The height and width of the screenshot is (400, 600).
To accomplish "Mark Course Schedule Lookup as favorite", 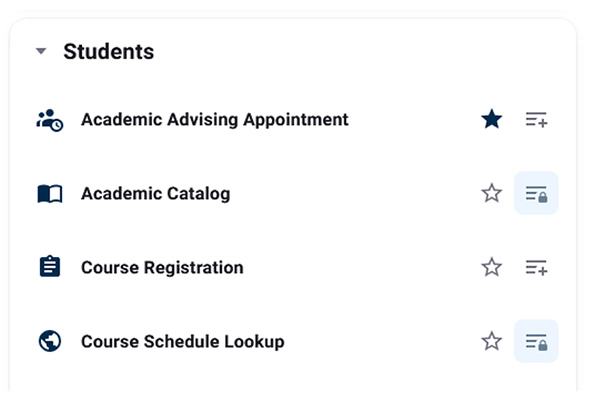I will (491, 342).
